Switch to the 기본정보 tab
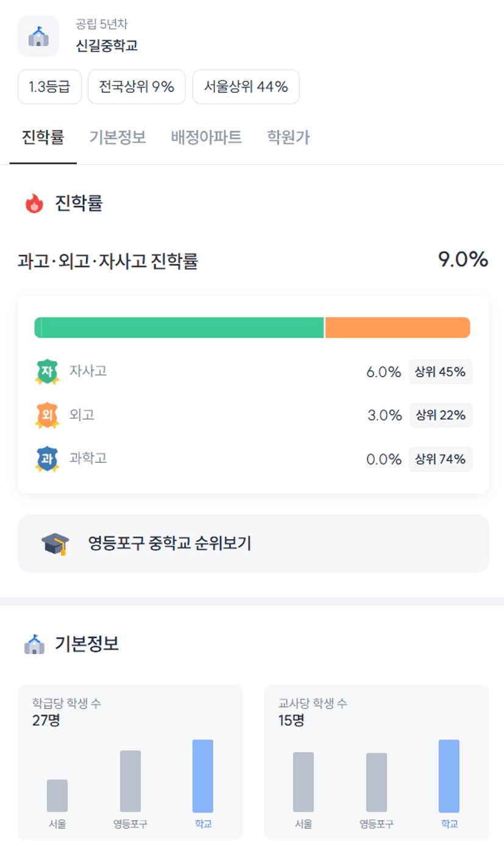Viewport: 504px width, 841px height. 118,137
